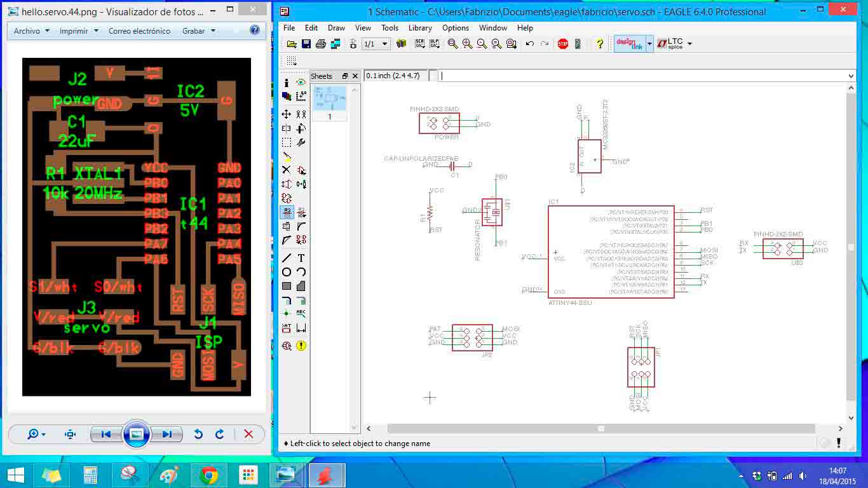Zoom to fit the schematic
Viewport: 868px width, 488px height.
[452, 44]
